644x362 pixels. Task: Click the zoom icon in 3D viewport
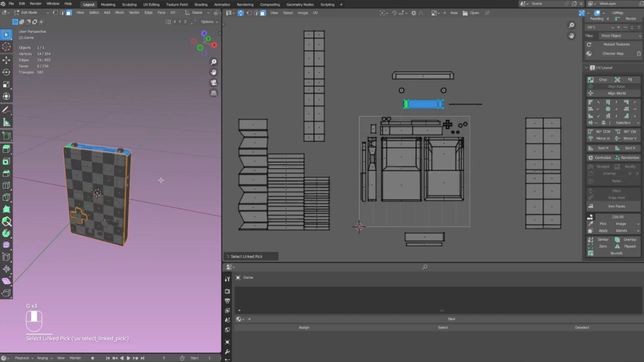click(x=214, y=62)
